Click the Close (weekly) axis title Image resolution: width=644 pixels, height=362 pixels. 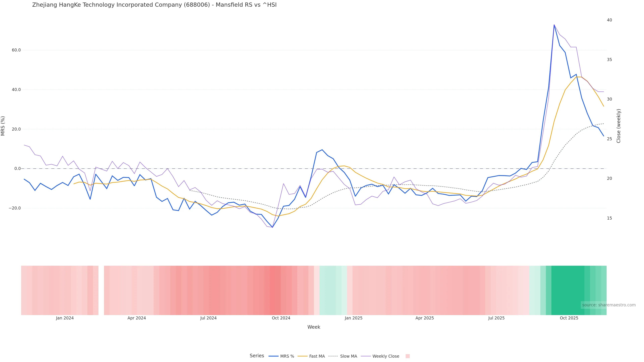(x=619, y=126)
